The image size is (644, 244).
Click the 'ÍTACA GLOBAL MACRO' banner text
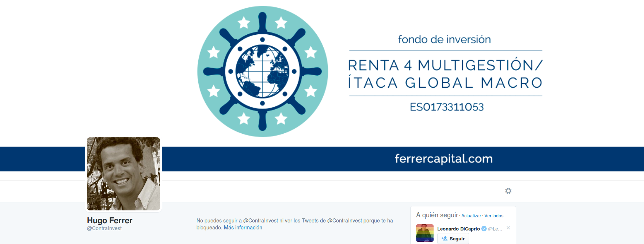click(x=445, y=82)
